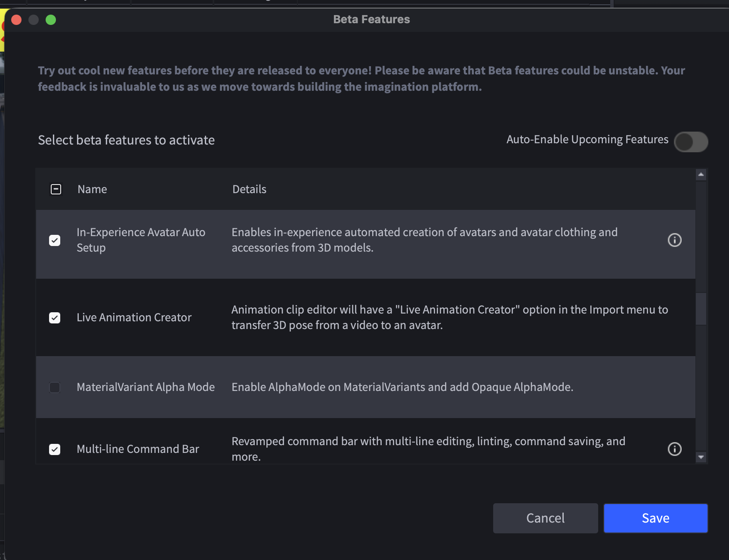Select the MaterialVariant Alpha Mode row name
Image resolution: width=729 pixels, height=560 pixels.
point(145,387)
